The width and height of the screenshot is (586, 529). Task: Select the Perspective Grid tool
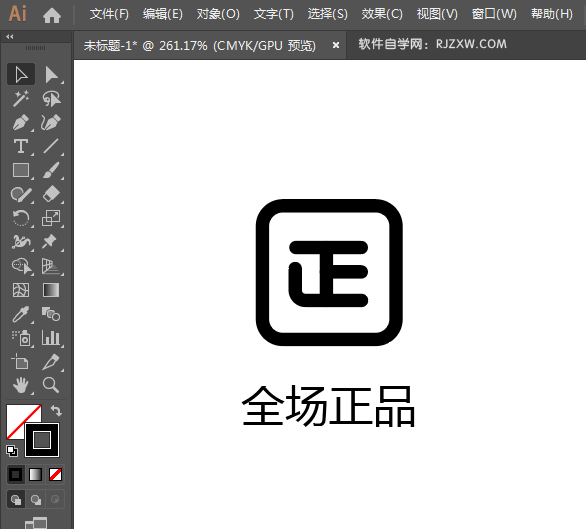pos(51,266)
